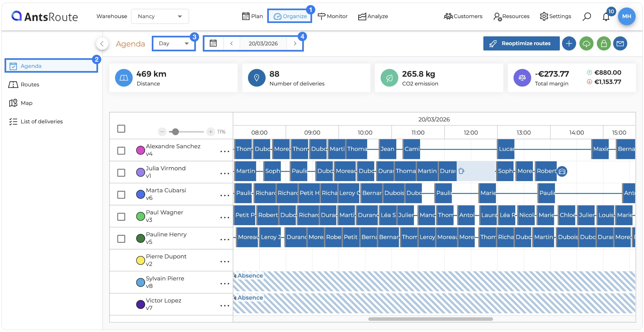Tick the checkbox for Alexandre Sanchez
The height and width of the screenshot is (332, 644).
(x=121, y=150)
